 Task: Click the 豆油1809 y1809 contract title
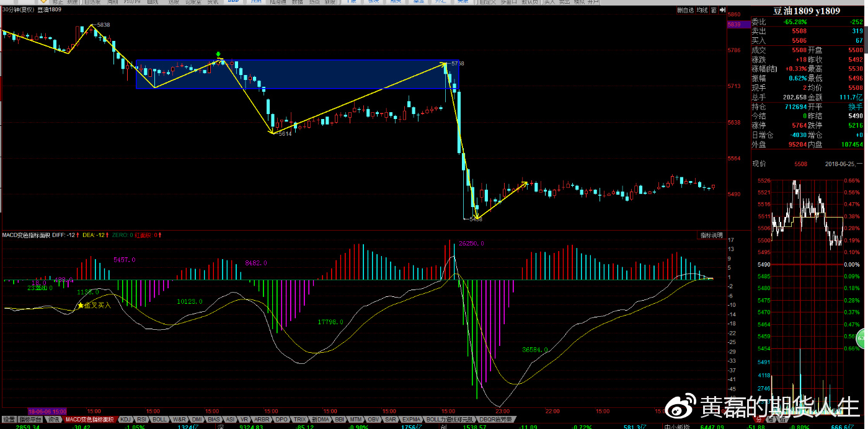point(806,11)
